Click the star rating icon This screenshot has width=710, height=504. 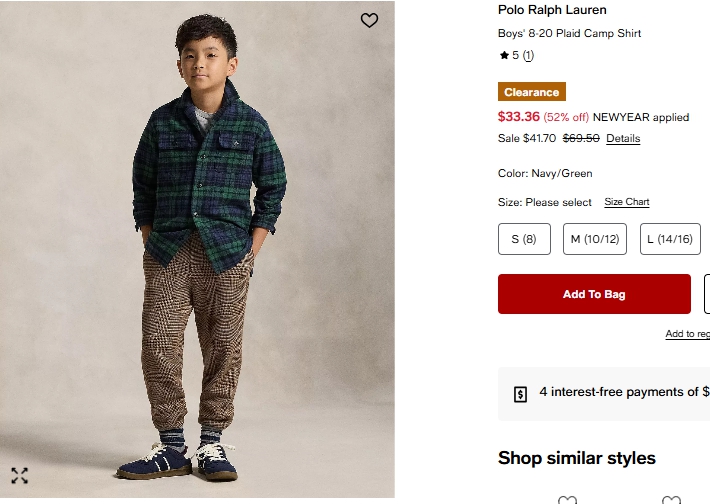[504, 55]
